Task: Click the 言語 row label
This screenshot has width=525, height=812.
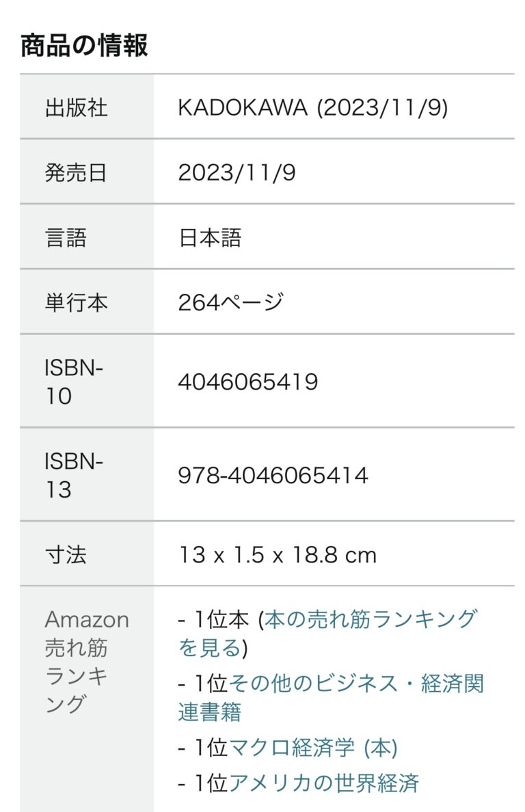Action: click(x=66, y=238)
